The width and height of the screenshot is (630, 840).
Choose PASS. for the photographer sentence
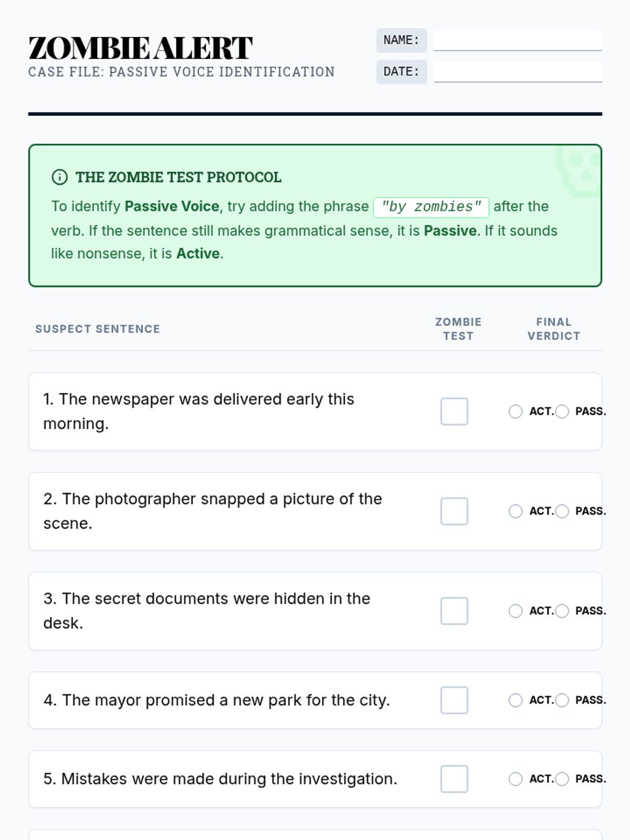pyautogui.click(x=562, y=511)
